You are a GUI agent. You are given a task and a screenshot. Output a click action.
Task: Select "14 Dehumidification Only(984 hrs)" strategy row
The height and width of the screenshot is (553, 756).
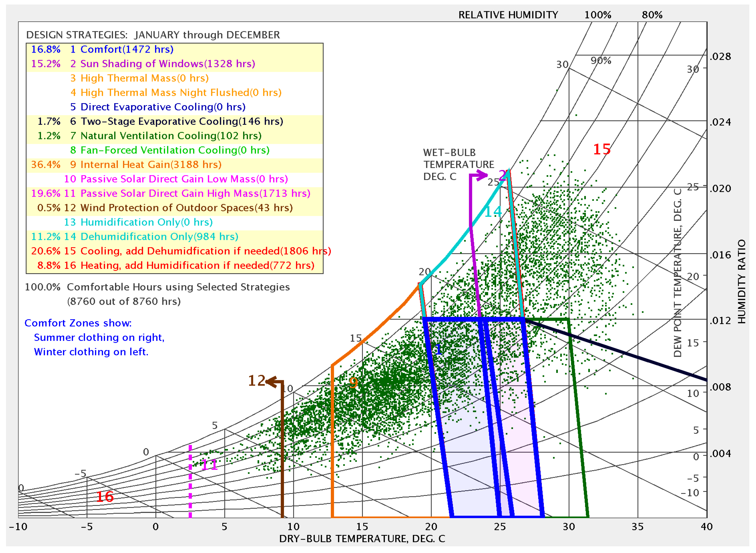coord(174,237)
